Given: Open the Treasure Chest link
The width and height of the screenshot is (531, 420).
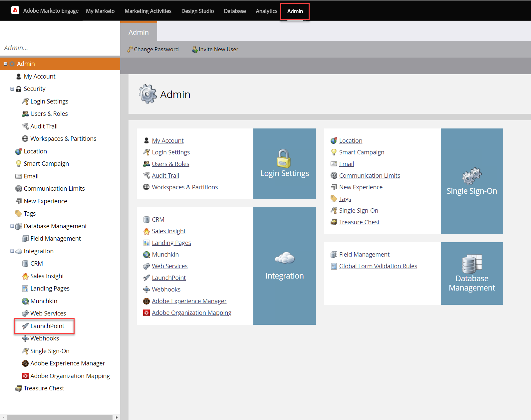Looking at the screenshot, I should (x=359, y=222).
